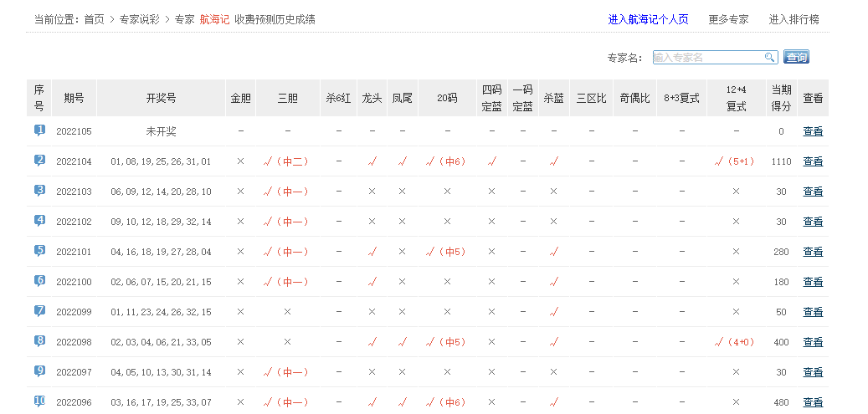Screen dimensions: 868x414
Task: Click 查看 for period 2022098
Action: pos(813,342)
